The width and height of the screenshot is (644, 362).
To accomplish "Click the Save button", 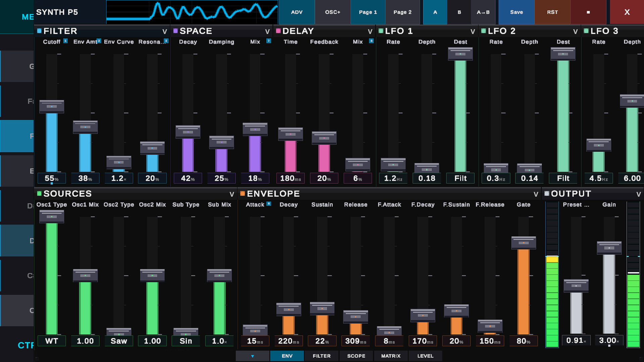I will point(516,12).
